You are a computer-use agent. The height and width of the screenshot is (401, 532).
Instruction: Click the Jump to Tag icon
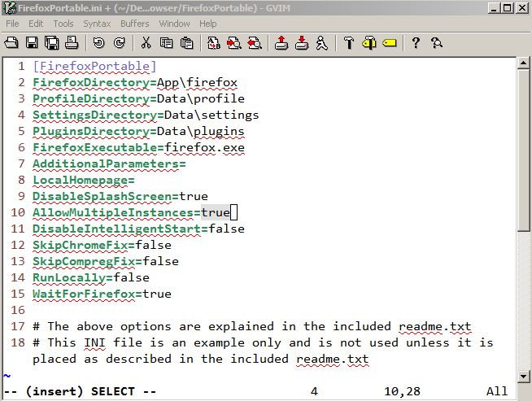389,43
